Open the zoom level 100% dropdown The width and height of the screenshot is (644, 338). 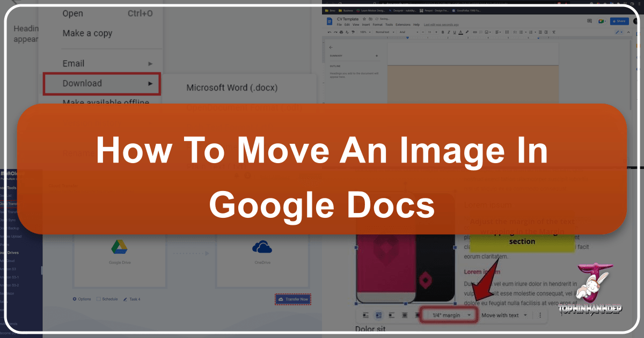pyautogui.click(x=365, y=32)
